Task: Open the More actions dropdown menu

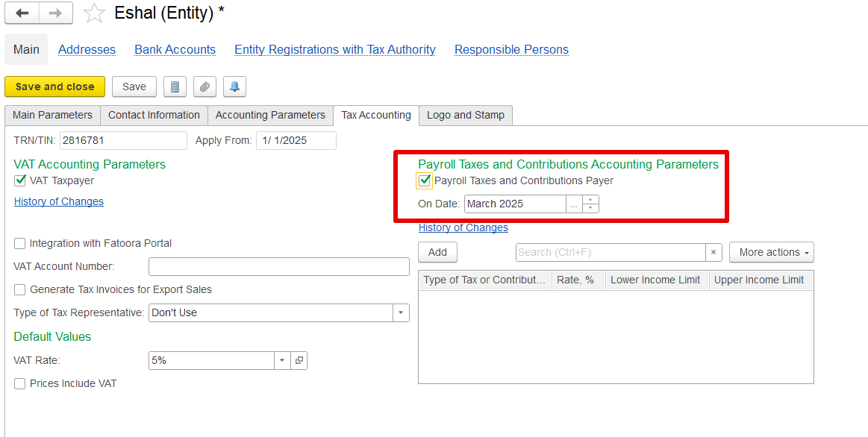Action: click(x=772, y=252)
